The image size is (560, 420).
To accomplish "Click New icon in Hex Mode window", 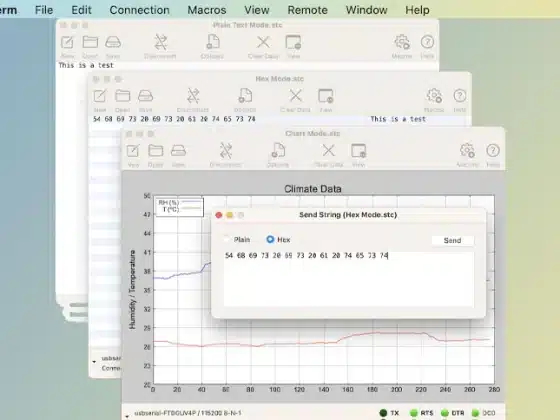I will [x=100, y=96].
